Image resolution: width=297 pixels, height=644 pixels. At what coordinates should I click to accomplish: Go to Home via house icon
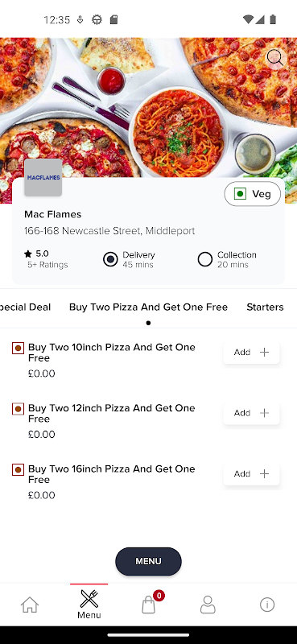pos(30,605)
